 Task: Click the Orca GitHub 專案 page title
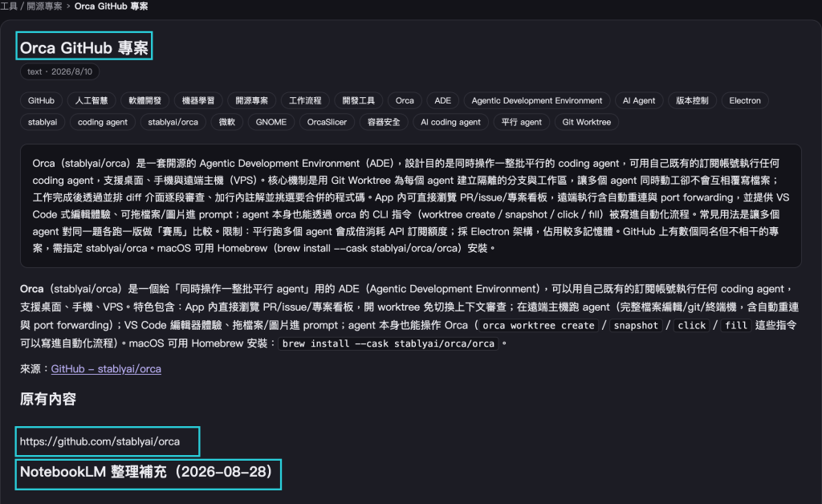tap(83, 47)
